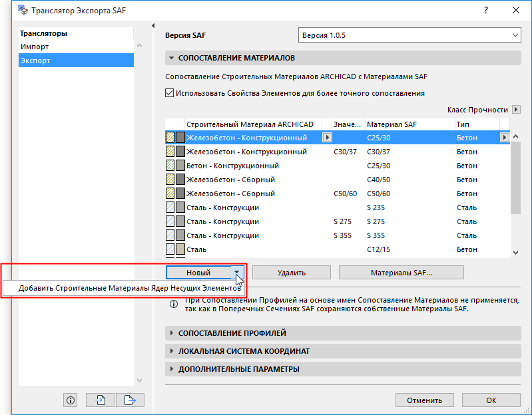
Task: Click translators list scroll up arrow
Action: point(139,45)
